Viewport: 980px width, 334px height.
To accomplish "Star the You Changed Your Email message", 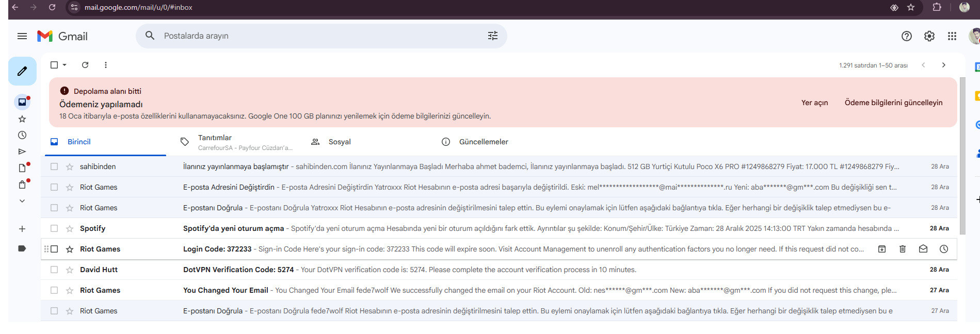I will click(x=70, y=290).
